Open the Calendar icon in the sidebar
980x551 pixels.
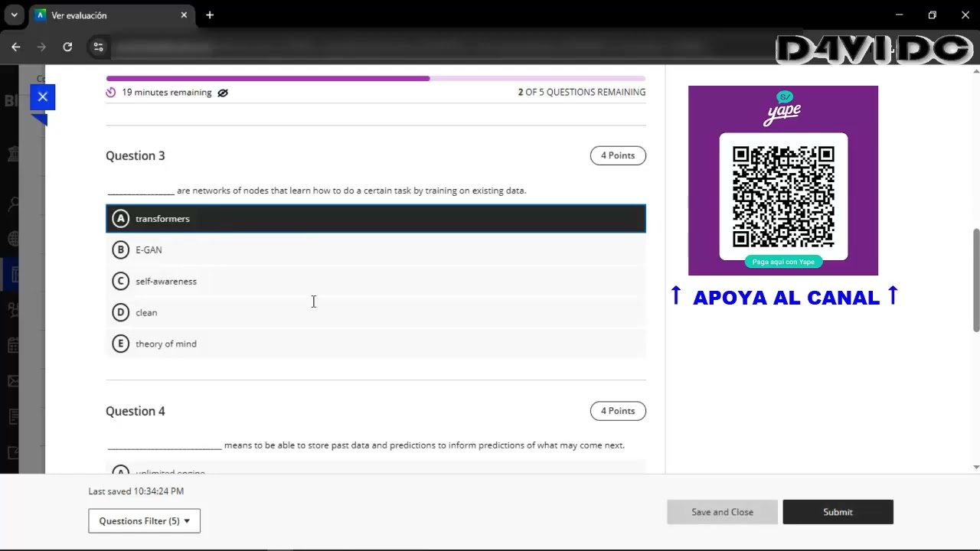tap(14, 345)
